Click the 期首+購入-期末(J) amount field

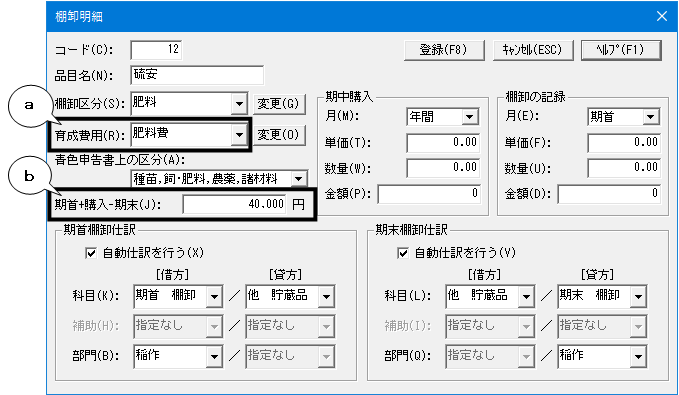coord(234,204)
